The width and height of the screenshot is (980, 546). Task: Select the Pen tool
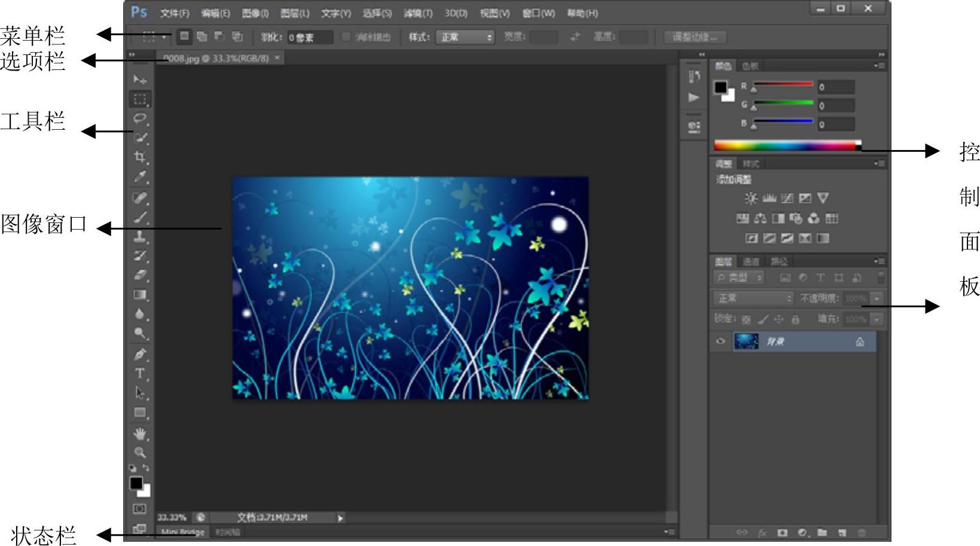pyautogui.click(x=140, y=354)
